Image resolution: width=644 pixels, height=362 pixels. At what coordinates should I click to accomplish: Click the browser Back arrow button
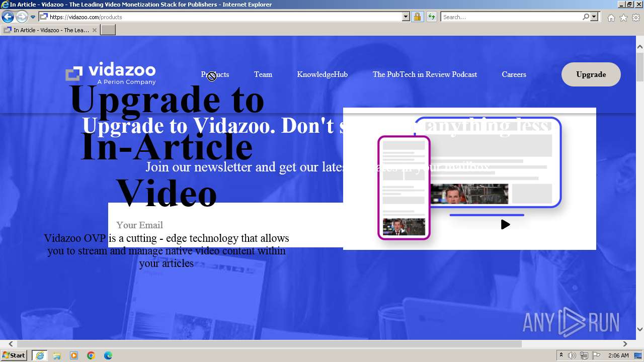pos(8,17)
